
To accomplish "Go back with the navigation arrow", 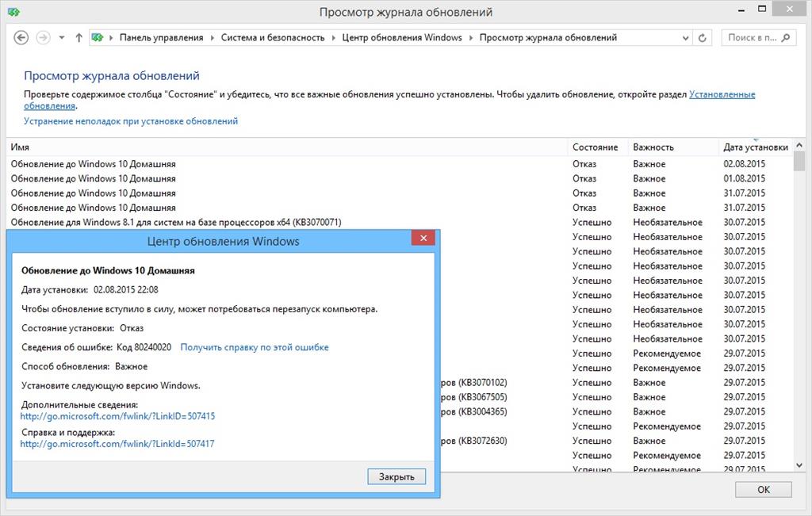I will pyautogui.click(x=21, y=38).
